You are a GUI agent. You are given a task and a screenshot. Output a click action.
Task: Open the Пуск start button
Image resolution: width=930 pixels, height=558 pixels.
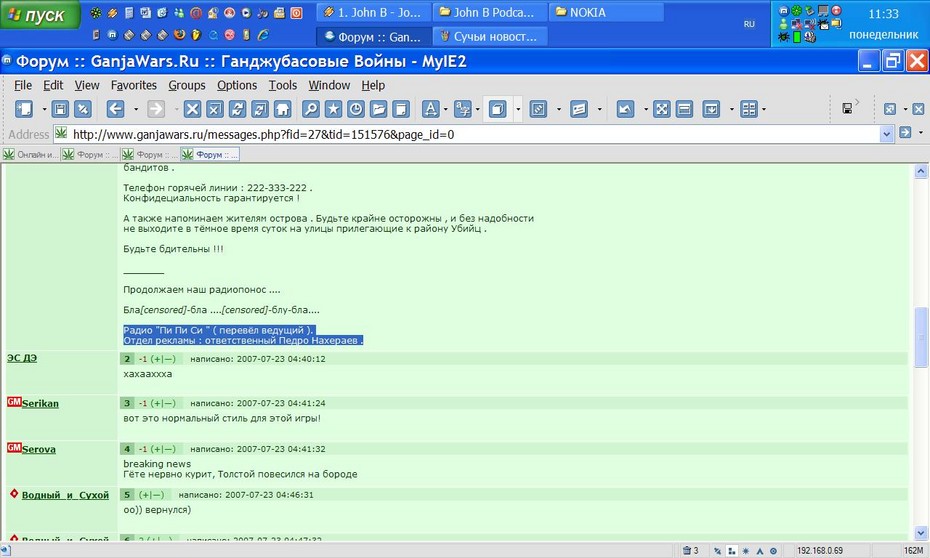click(x=40, y=15)
